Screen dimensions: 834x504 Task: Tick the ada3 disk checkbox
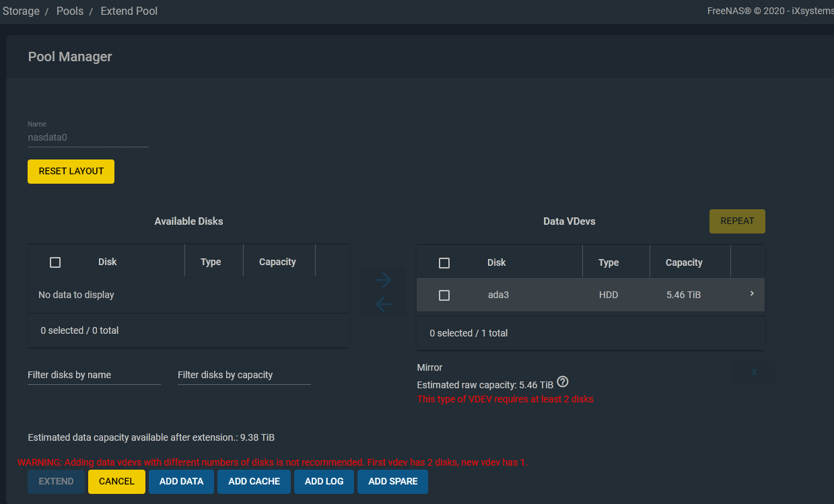pyautogui.click(x=444, y=295)
